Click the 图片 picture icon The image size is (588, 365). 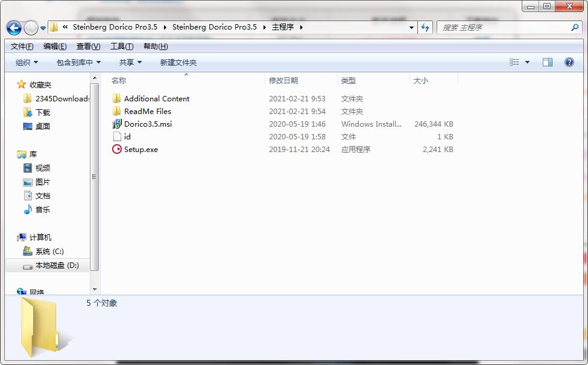click(x=27, y=182)
